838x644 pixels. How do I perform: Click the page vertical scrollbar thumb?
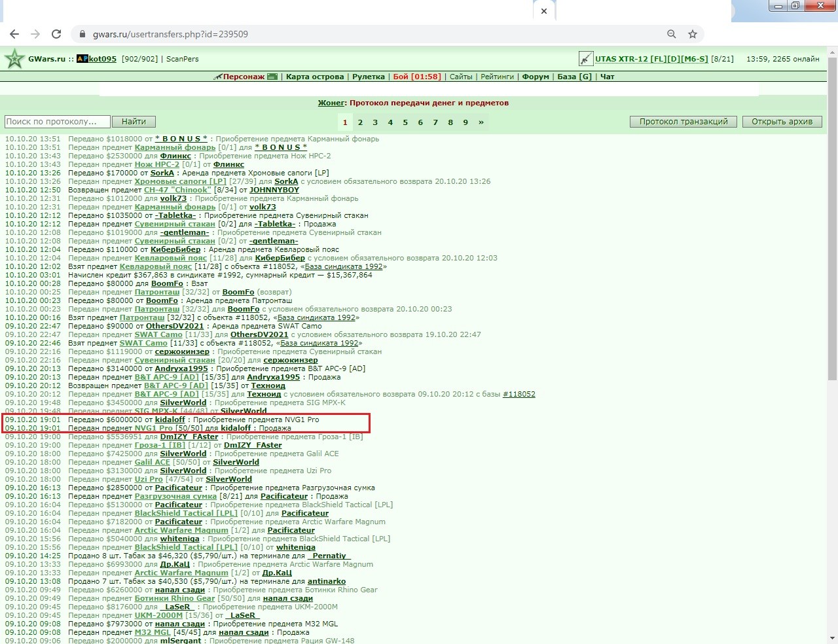tap(832, 219)
